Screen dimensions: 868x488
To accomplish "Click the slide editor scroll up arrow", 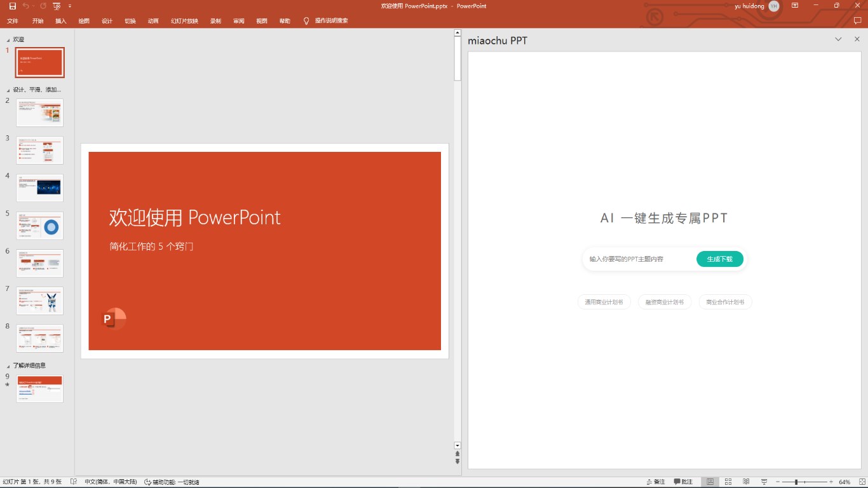I will pyautogui.click(x=458, y=32).
